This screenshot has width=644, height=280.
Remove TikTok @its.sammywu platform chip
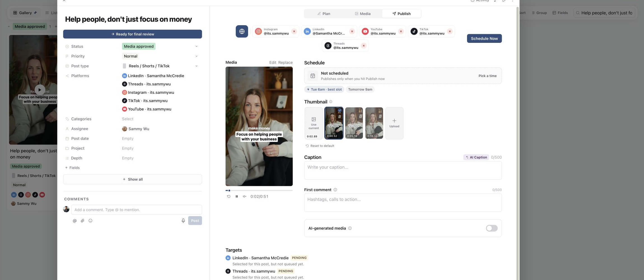click(x=450, y=31)
